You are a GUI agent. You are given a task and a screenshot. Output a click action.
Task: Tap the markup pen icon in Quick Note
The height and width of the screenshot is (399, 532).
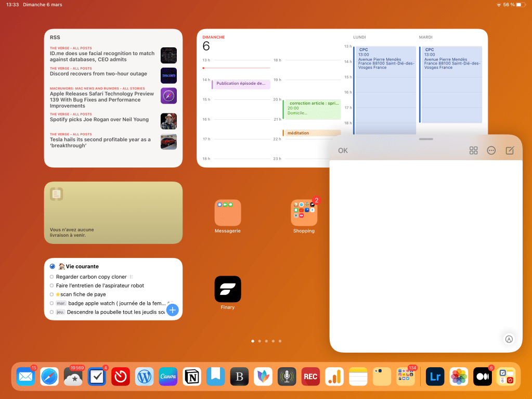pyautogui.click(x=509, y=339)
